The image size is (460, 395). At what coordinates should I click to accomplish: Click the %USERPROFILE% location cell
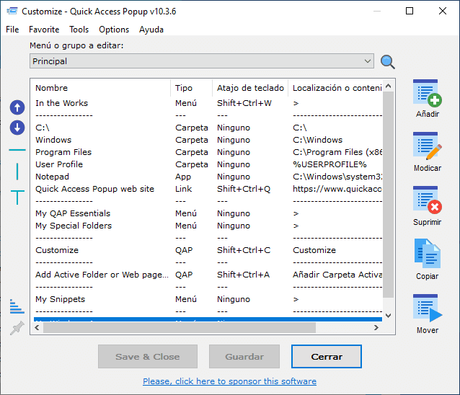point(330,164)
